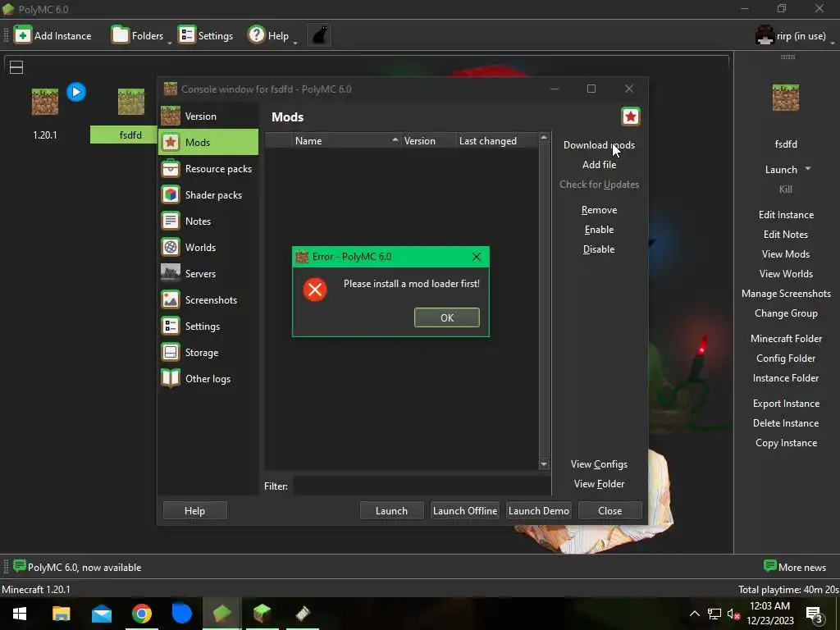Close the Error dialog with X
The image size is (840, 630).
[x=477, y=257]
